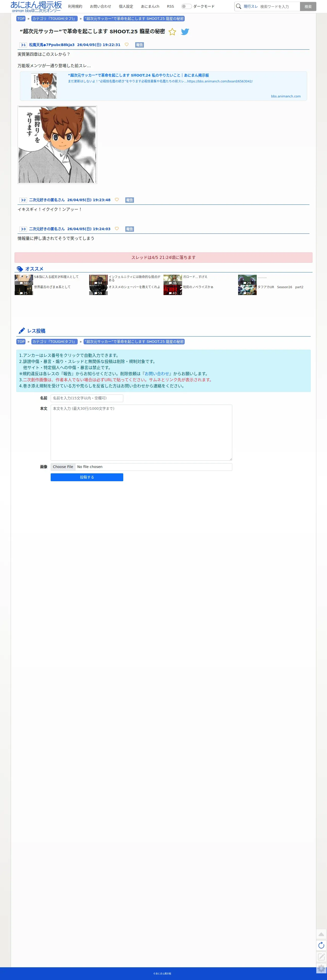Open recommended thread インフェルニティには致命的な弱点がある
The image size is (327, 980).
pyautogui.click(x=134, y=279)
